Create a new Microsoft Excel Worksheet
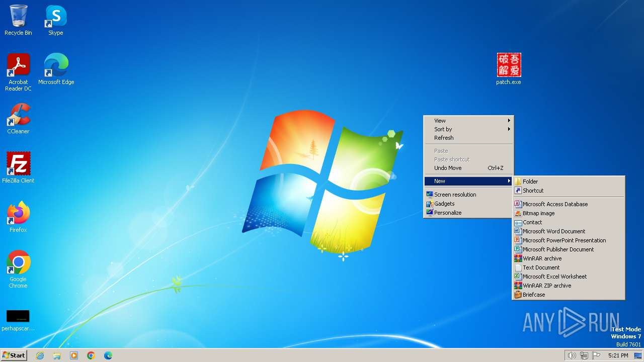The width and height of the screenshot is (644, 362). [x=569, y=277]
